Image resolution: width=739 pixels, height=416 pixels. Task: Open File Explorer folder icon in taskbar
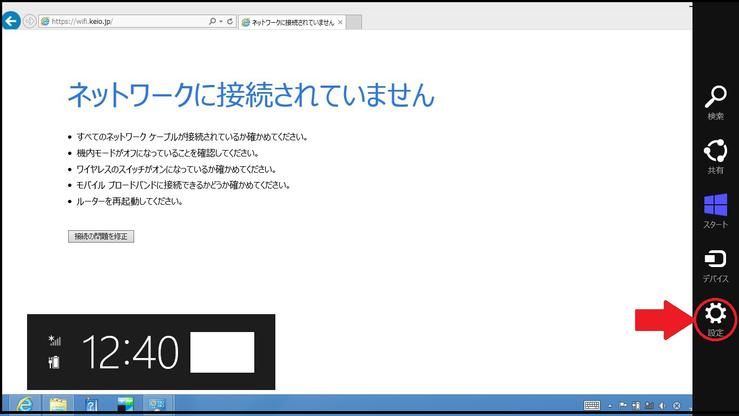click(58, 405)
